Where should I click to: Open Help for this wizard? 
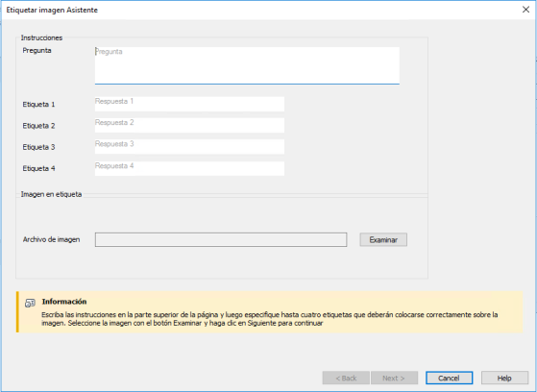point(504,378)
